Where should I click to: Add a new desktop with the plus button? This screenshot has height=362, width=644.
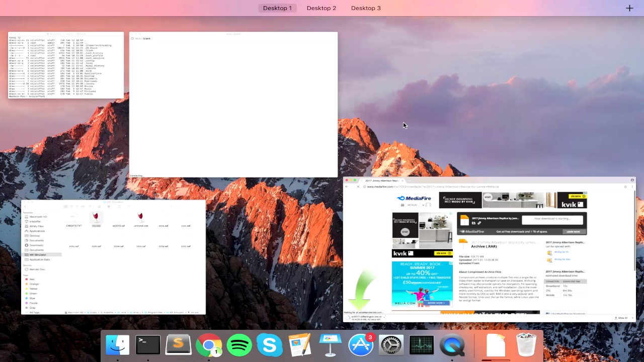(x=629, y=8)
